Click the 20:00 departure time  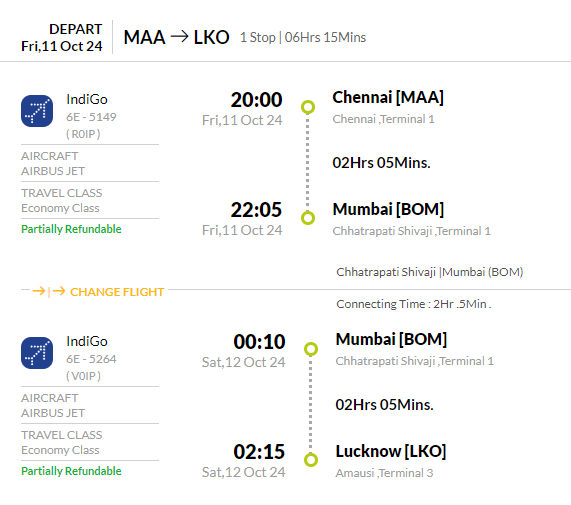(x=256, y=99)
